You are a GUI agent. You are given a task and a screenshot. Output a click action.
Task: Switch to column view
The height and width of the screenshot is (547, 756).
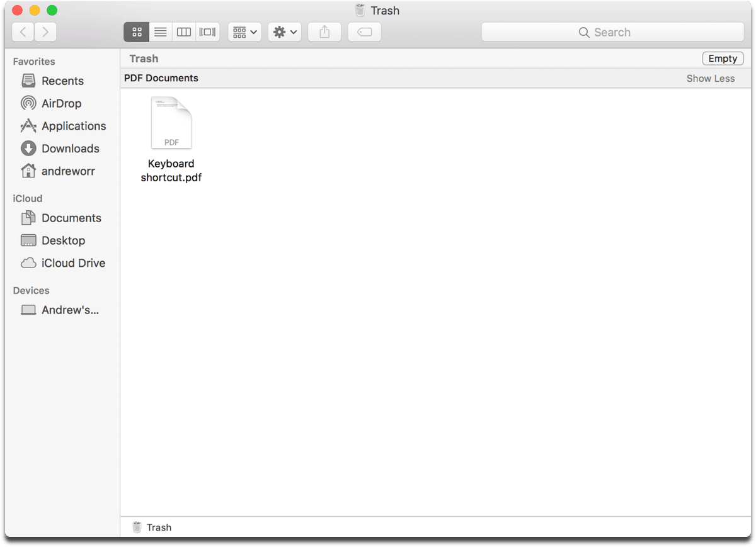coord(183,31)
